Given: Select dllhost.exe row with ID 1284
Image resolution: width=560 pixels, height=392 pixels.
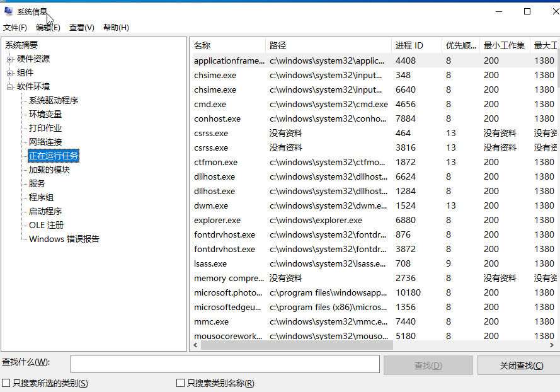Looking at the screenshot, I should [375, 191].
